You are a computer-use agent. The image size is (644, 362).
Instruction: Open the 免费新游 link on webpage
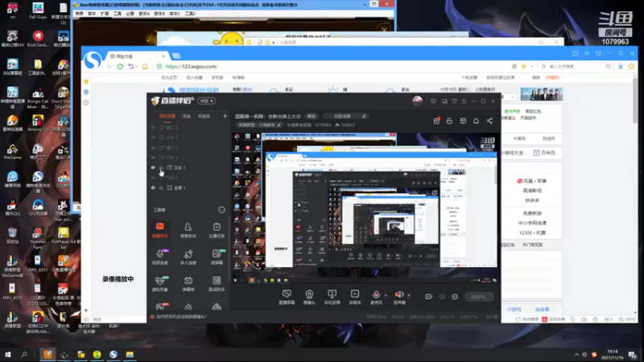(532, 213)
